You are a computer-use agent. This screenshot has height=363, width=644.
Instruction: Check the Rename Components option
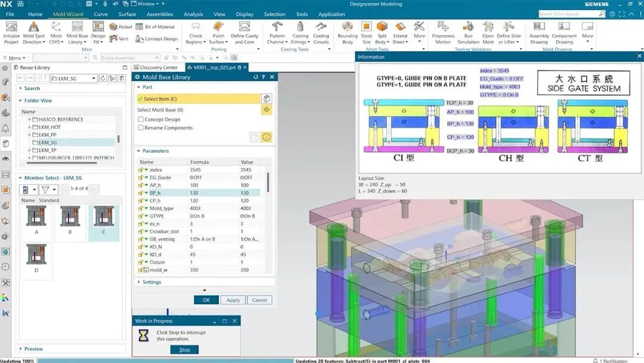[141, 128]
